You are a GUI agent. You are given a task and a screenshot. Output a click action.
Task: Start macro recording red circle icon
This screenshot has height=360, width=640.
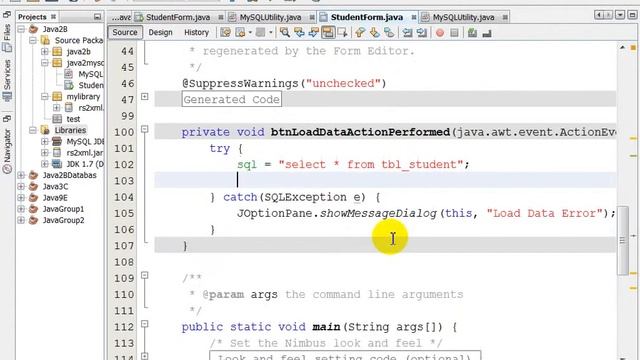tap(440, 33)
